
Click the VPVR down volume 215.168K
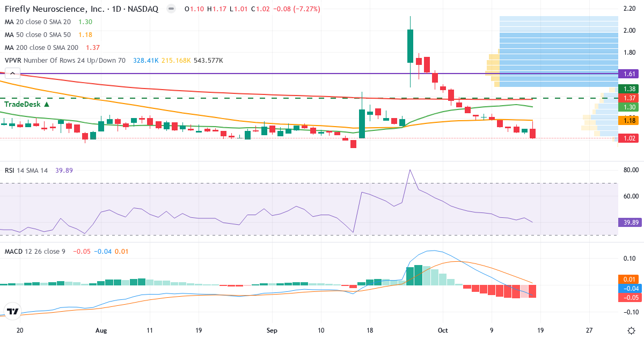pyautogui.click(x=176, y=61)
